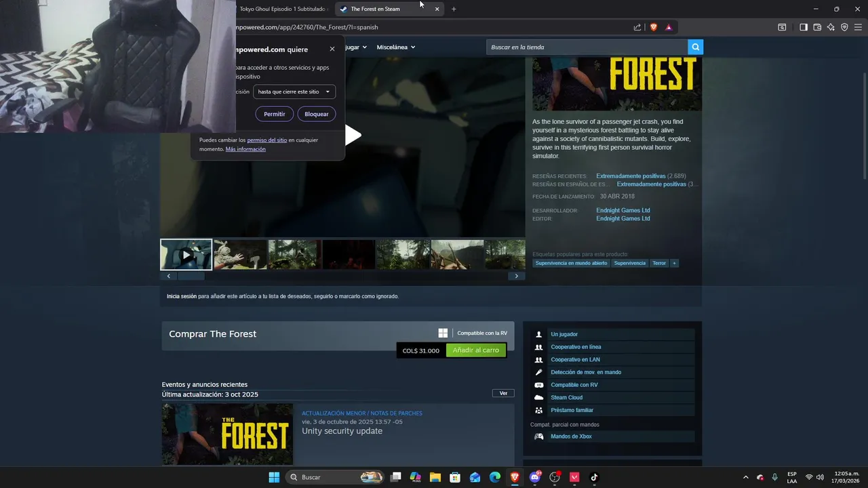This screenshot has width=868, height=488.
Task: Click the microphone tray icon
Action: [x=774, y=477]
